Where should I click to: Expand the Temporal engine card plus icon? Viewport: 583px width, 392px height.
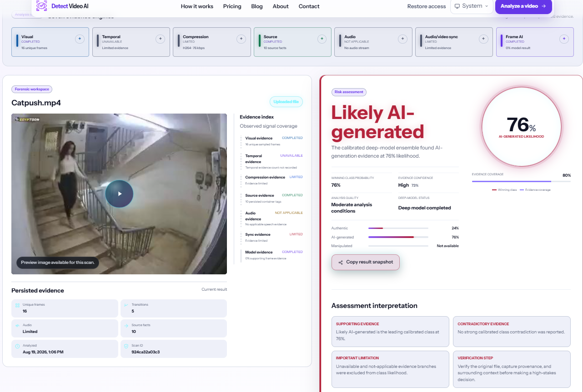point(160,39)
